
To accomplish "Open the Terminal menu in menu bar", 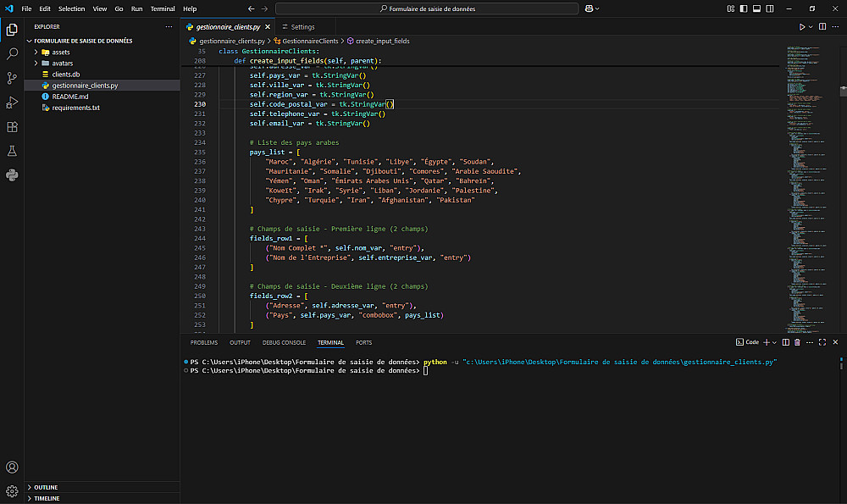I will pos(162,8).
